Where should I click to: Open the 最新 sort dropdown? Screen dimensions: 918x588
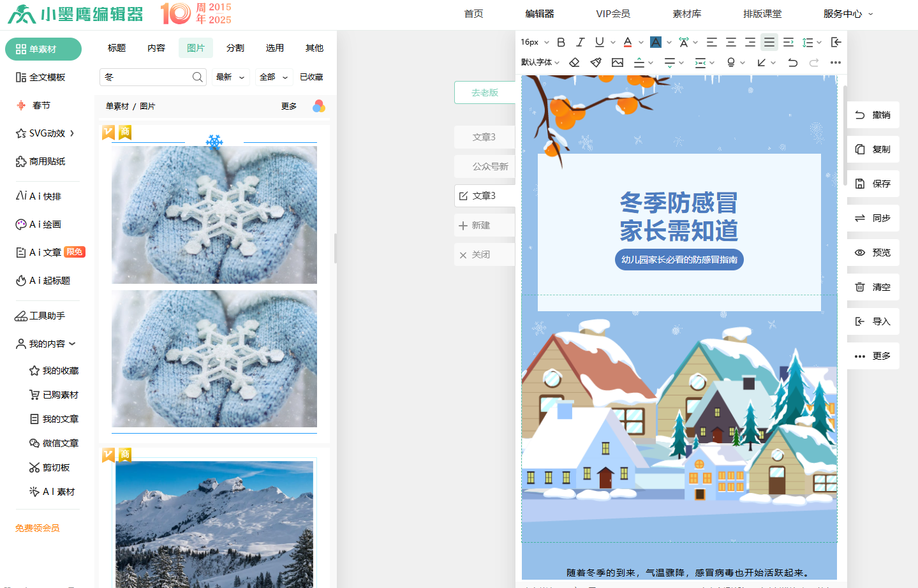[x=230, y=77]
